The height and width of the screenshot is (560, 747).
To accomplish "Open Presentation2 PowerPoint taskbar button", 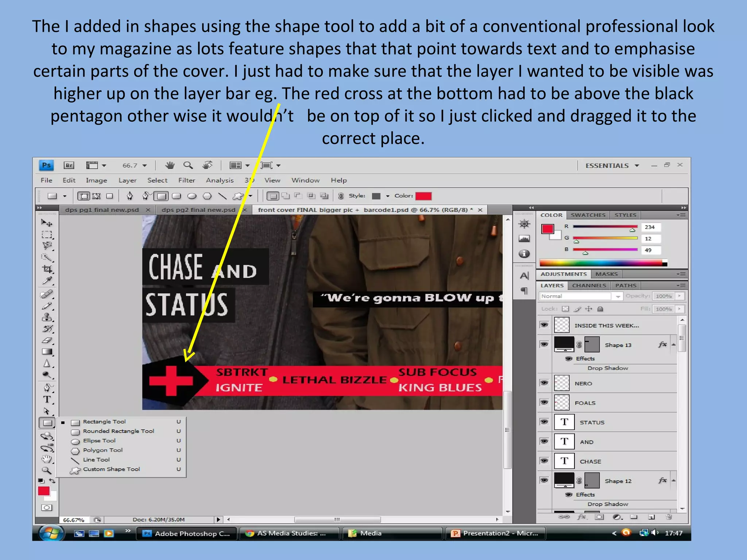I will click(x=496, y=533).
